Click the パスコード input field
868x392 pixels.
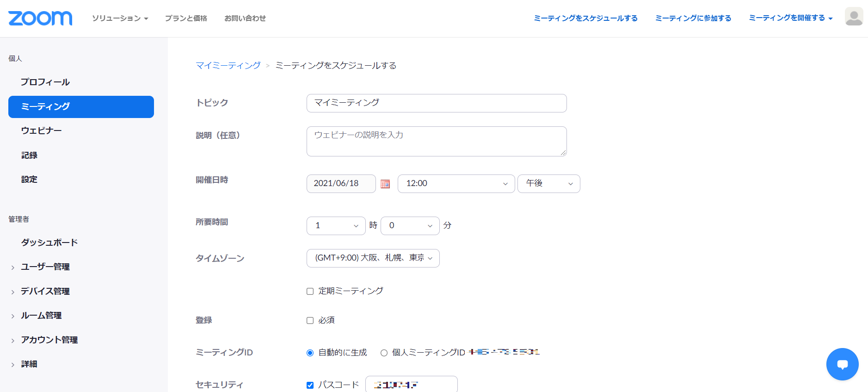point(412,384)
